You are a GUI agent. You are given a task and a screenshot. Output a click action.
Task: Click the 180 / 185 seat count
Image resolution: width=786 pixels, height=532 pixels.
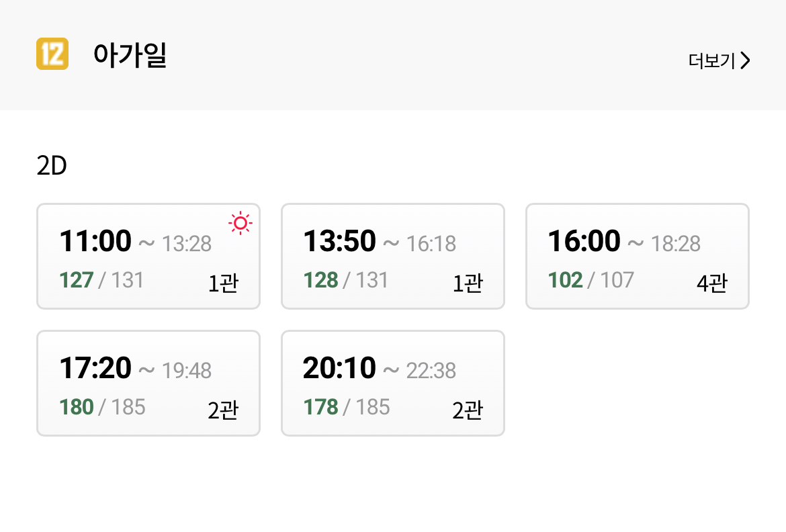tap(102, 407)
